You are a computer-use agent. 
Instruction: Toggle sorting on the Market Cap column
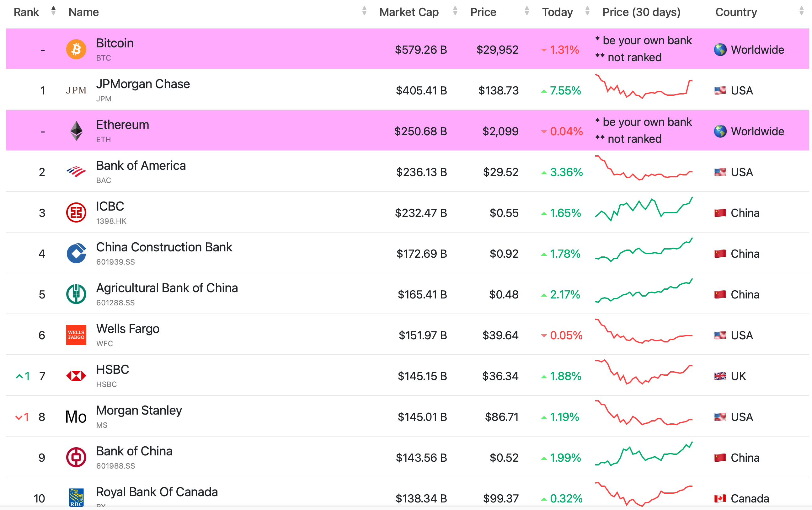click(x=455, y=11)
